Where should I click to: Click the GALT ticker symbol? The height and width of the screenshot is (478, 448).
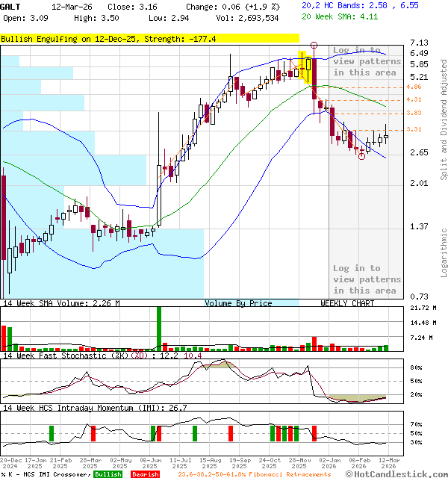[10, 6]
